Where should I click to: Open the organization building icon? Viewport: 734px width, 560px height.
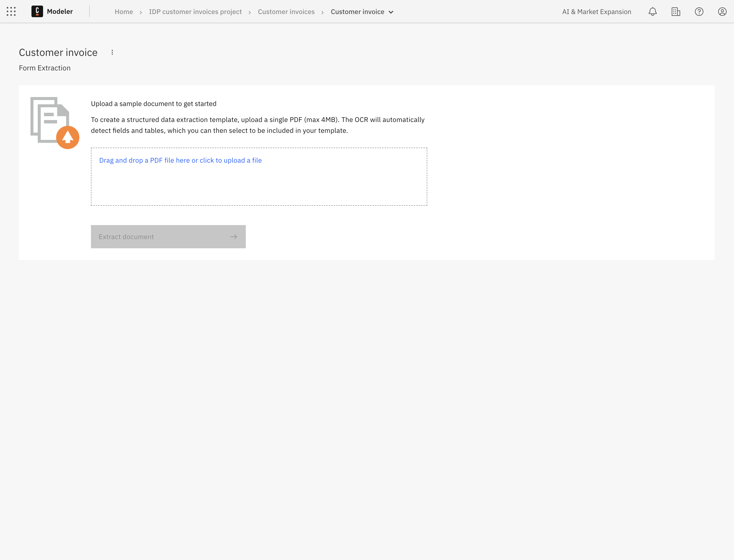coord(676,12)
